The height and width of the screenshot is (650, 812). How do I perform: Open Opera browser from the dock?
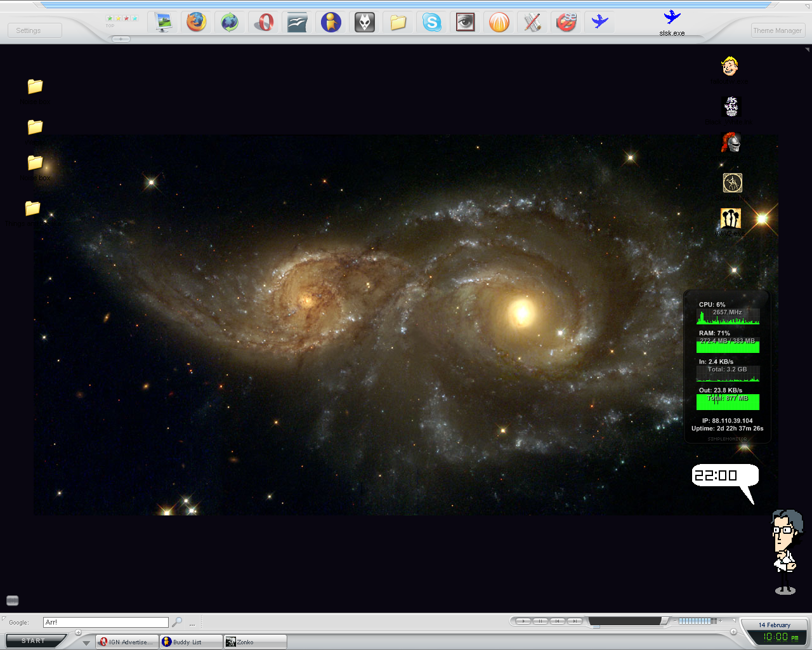[x=263, y=22]
